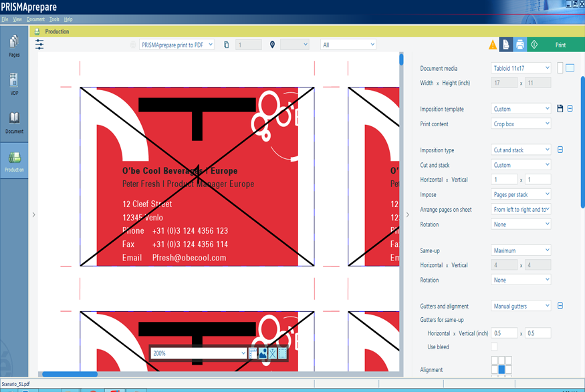Save the imposition template with the floppy disk icon

click(560, 108)
